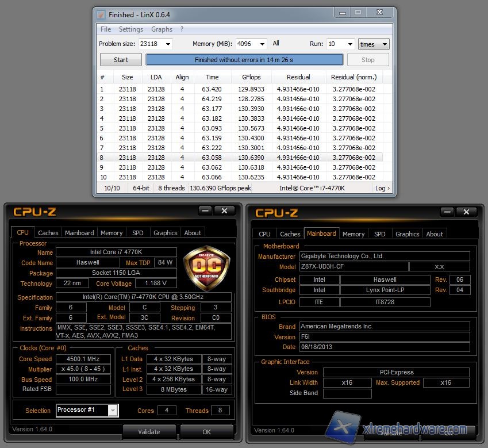The height and width of the screenshot is (448, 488).
Task: Open the Log panel from LinX status bar
Action: (x=382, y=188)
